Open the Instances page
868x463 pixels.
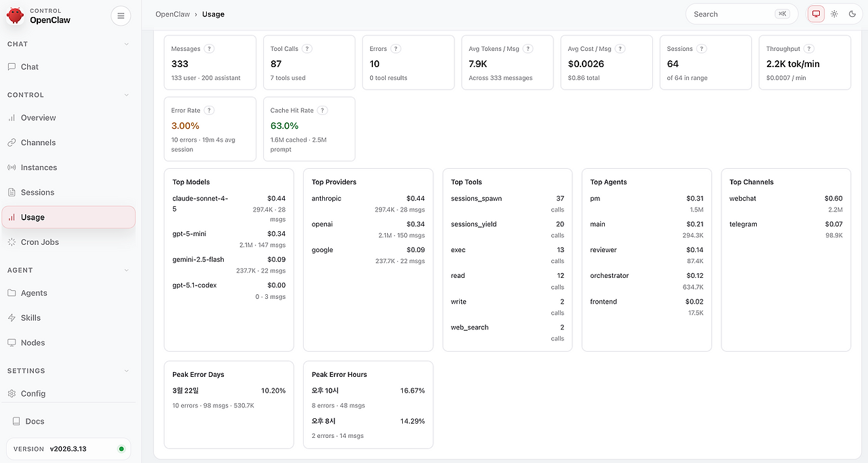point(68,167)
